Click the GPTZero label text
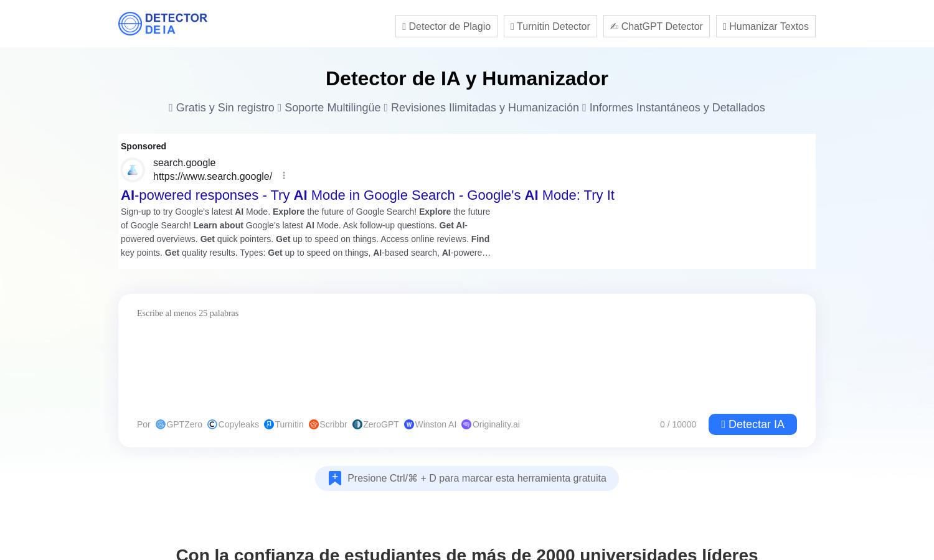 pyautogui.click(x=184, y=424)
